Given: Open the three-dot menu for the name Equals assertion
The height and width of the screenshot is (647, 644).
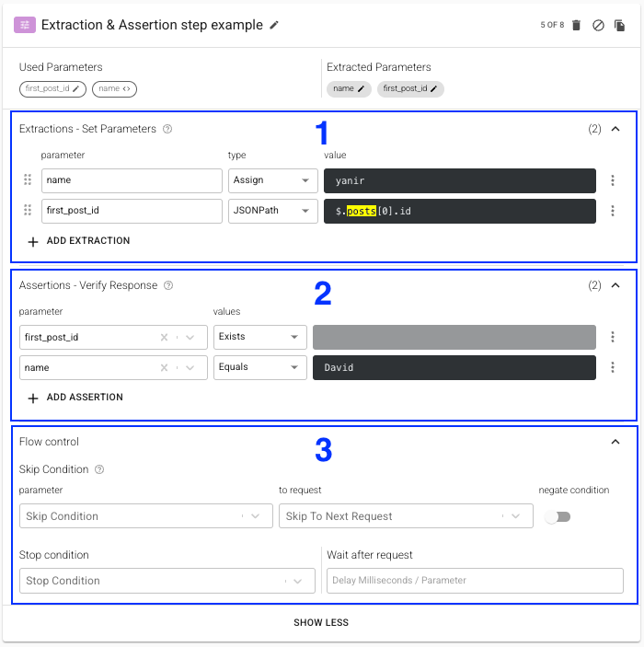Looking at the screenshot, I should pyautogui.click(x=613, y=367).
